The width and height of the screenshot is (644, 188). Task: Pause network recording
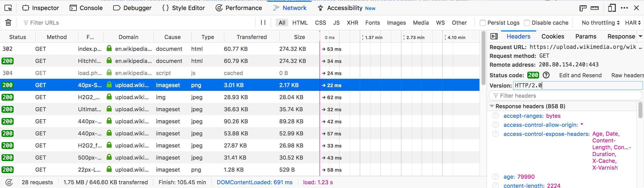(263, 23)
